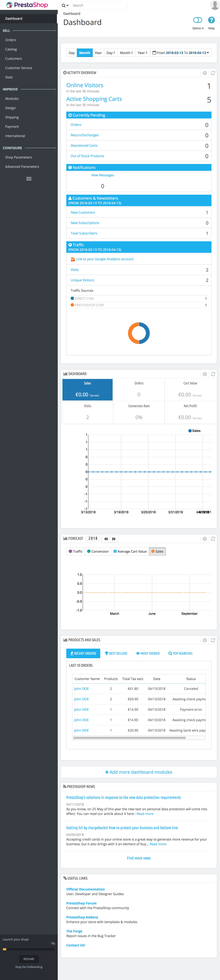
Task: Open Activity Overview settings gear
Action: (205, 73)
